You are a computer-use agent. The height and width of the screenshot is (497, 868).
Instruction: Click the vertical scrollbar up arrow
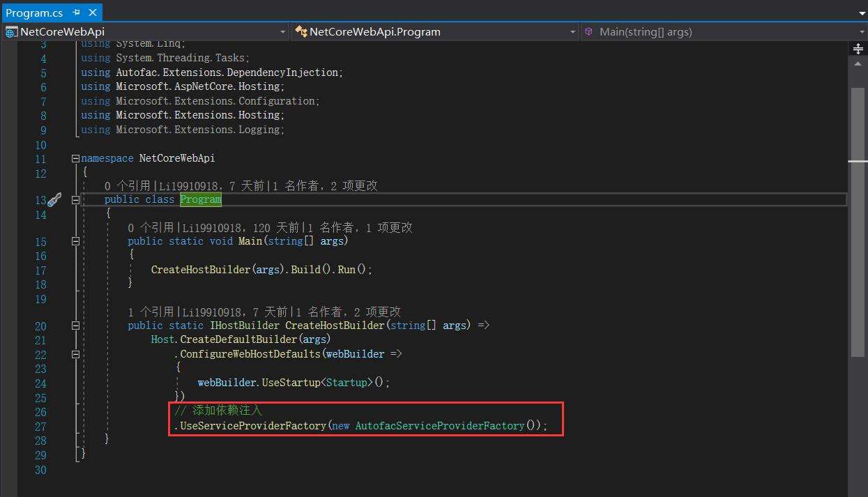pos(858,63)
